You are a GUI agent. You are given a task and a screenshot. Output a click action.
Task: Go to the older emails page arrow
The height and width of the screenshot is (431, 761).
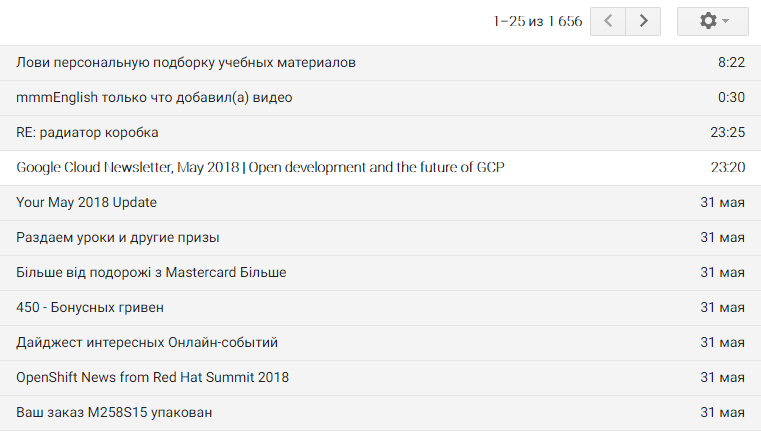pos(643,21)
